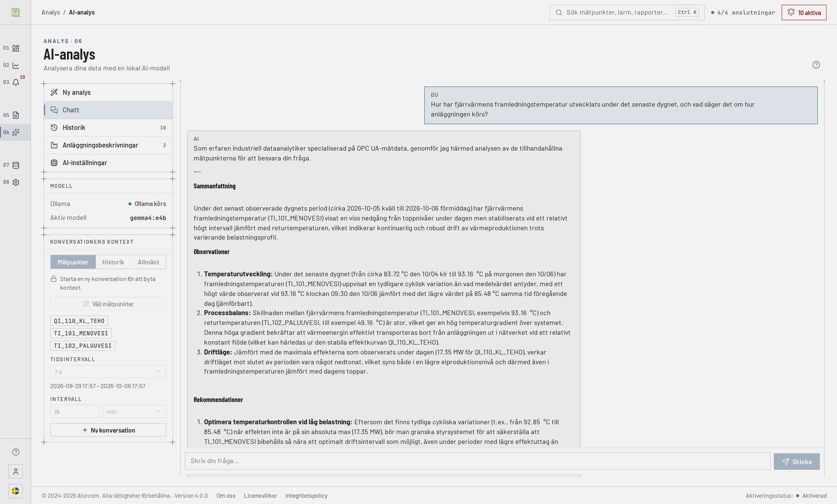This screenshot has width=837, height=504.
Task: Open the interval unit min dropdown
Action: [134, 412]
